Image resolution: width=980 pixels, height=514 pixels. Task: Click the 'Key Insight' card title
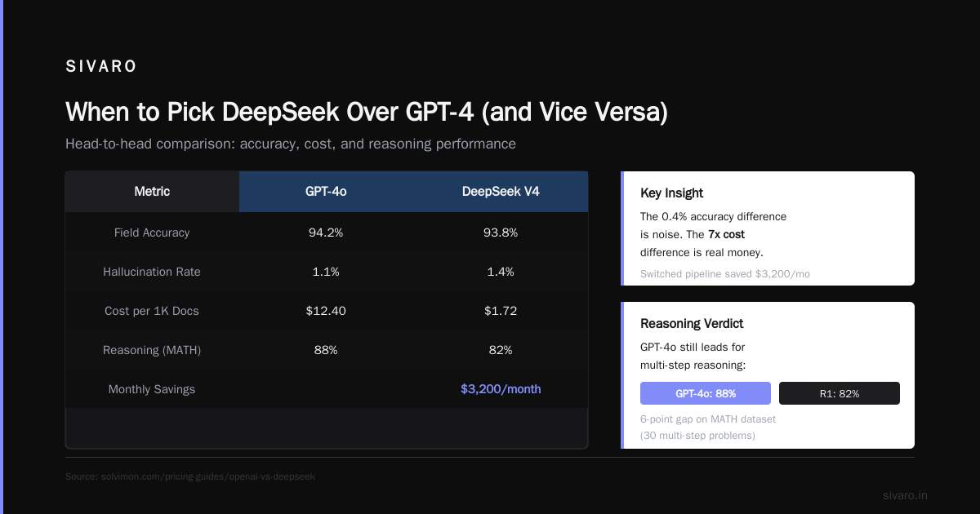[671, 193]
